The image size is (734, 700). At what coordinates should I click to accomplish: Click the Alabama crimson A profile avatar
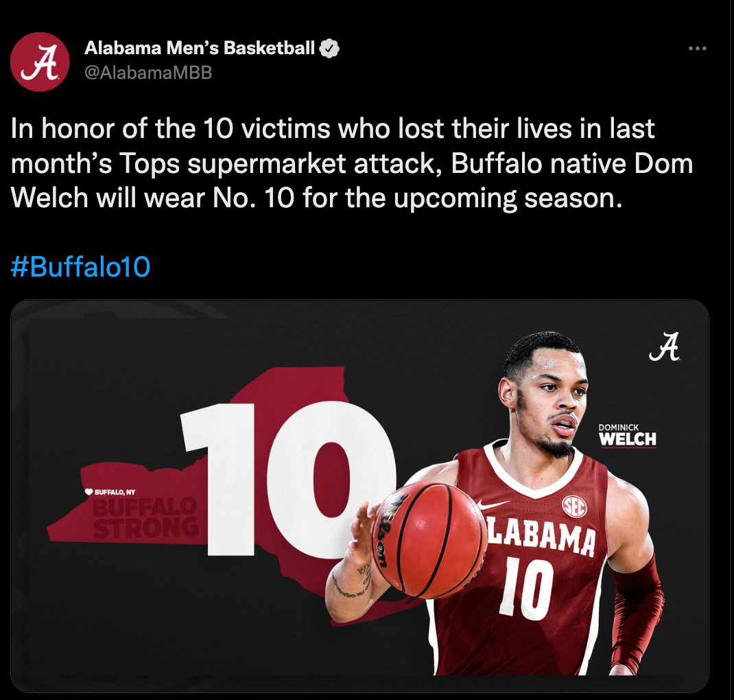[40, 62]
